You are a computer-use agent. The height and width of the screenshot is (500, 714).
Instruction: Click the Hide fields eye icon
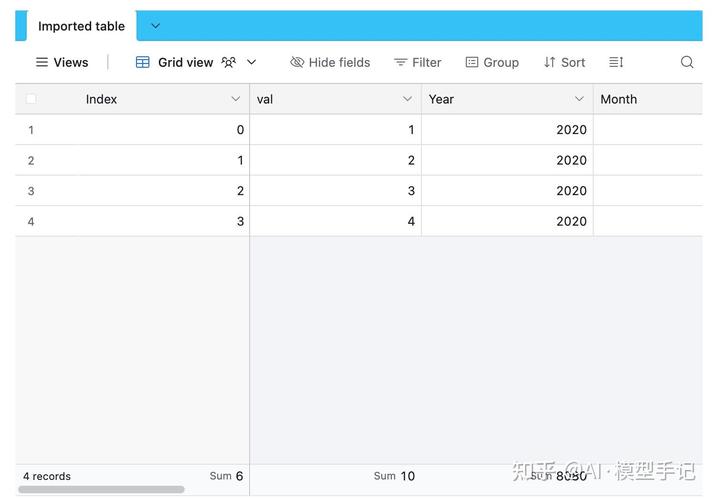coord(297,62)
